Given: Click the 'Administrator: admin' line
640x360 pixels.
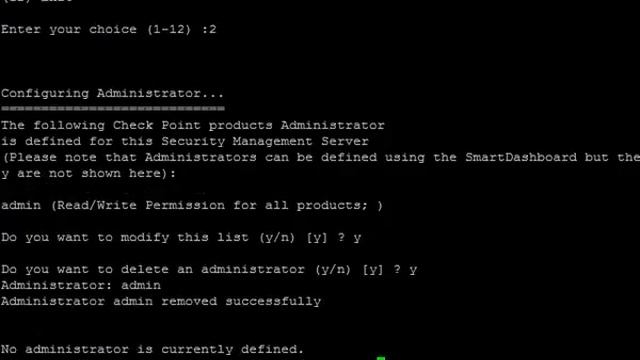Looking at the screenshot, I should [x=81, y=285].
